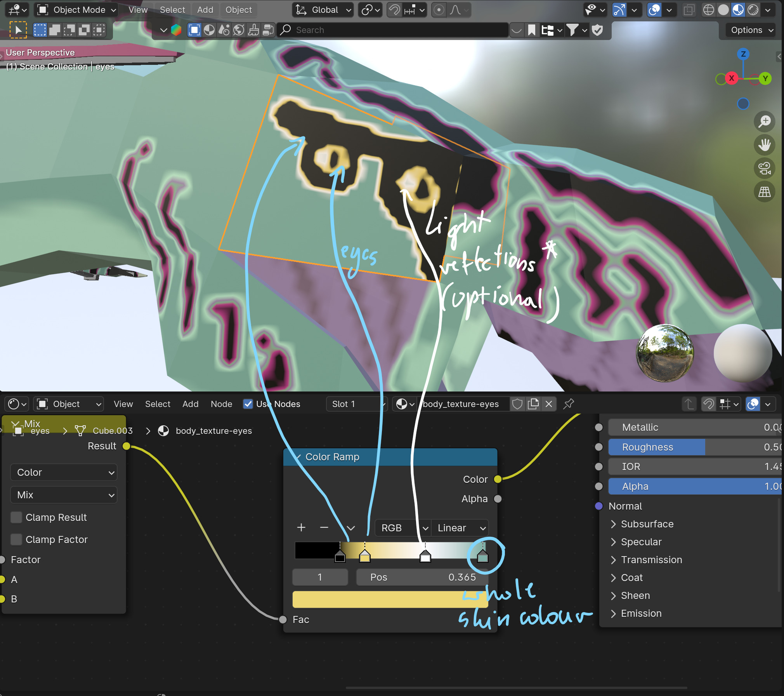
Task: Select the teal Color Ramp stop
Action: [482, 557]
